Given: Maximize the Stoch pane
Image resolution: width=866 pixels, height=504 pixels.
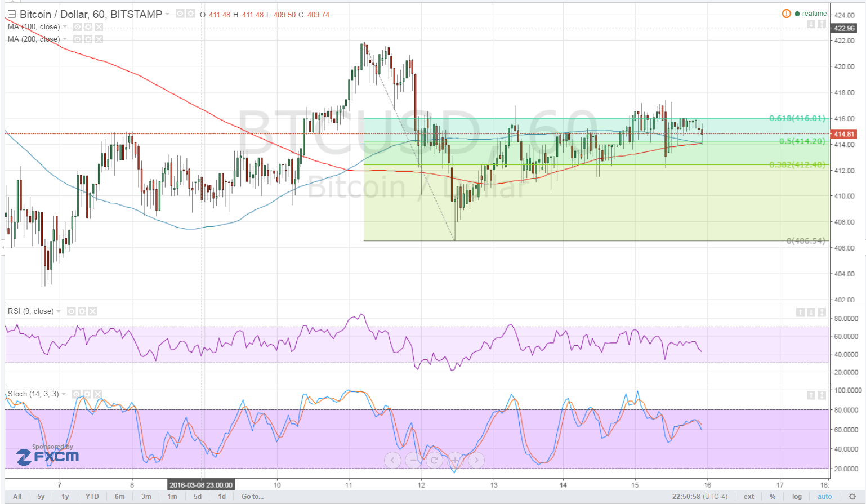Looking at the screenshot, I should tap(822, 395).
